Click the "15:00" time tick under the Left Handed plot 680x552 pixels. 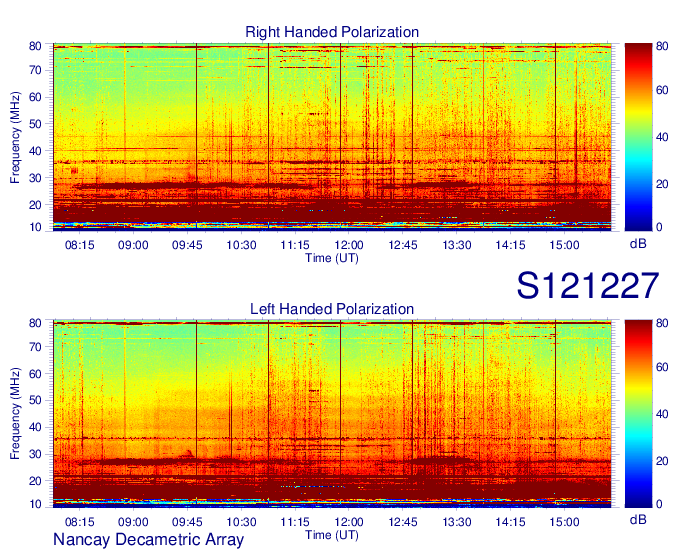click(564, 522)
